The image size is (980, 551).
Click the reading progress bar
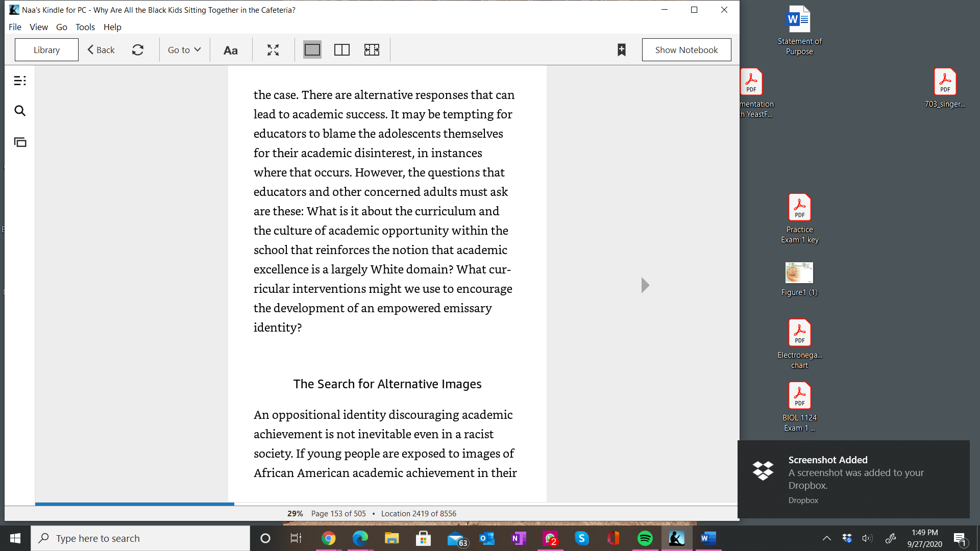[386, 504]
